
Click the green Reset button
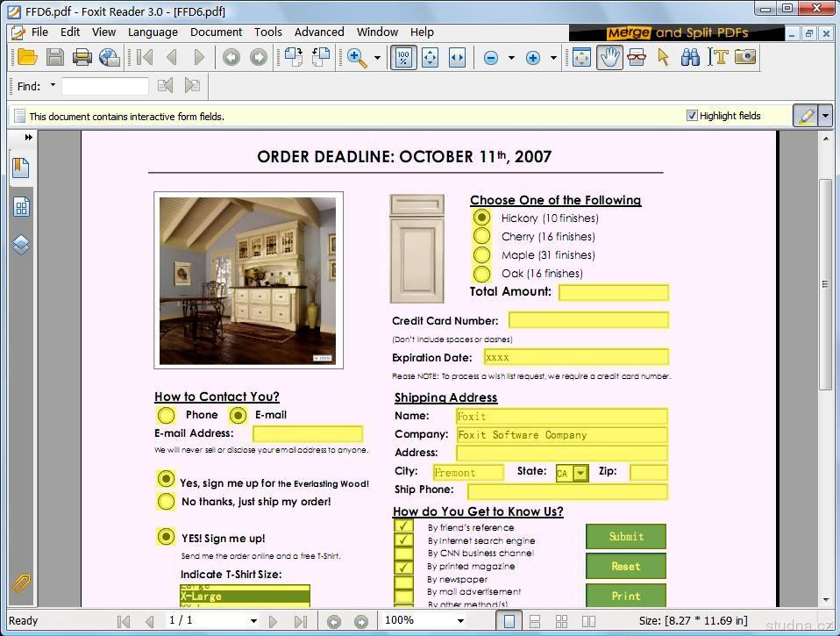tap(626, 566)
